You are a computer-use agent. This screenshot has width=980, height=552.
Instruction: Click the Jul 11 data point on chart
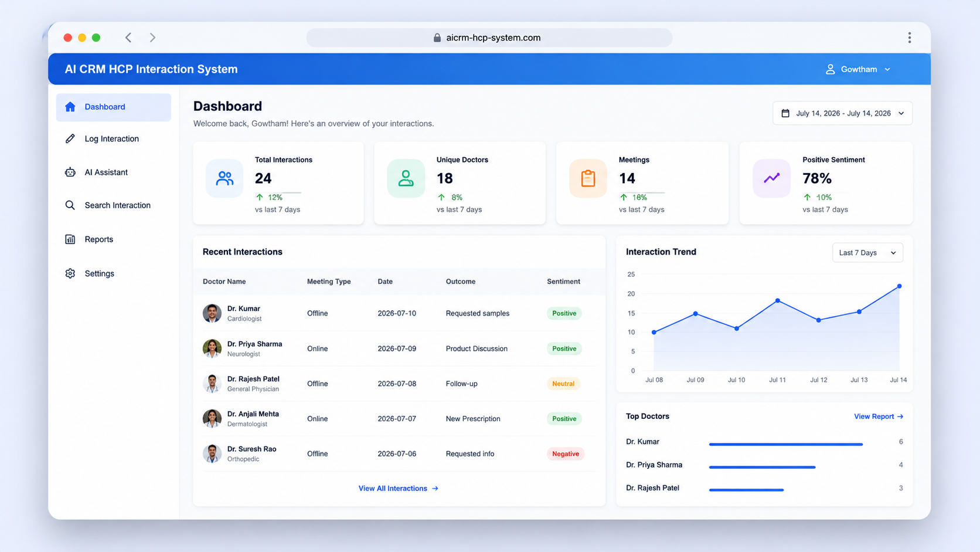[778, 301]
